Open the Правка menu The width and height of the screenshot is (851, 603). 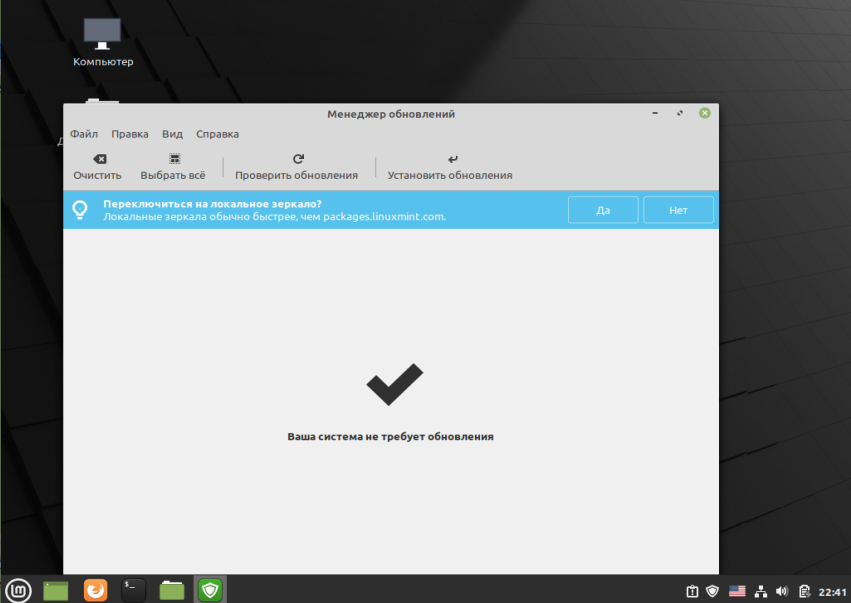(x=130, y=134)
